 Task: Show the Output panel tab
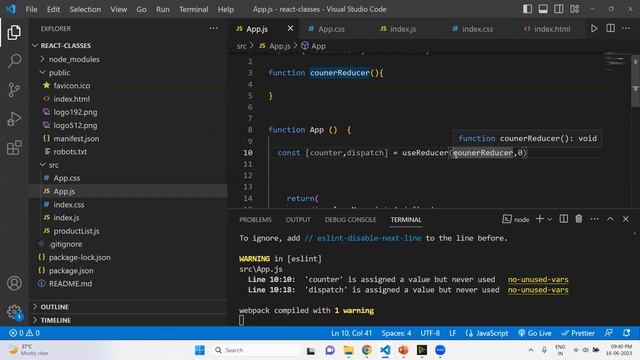click(x=298, y=220)
